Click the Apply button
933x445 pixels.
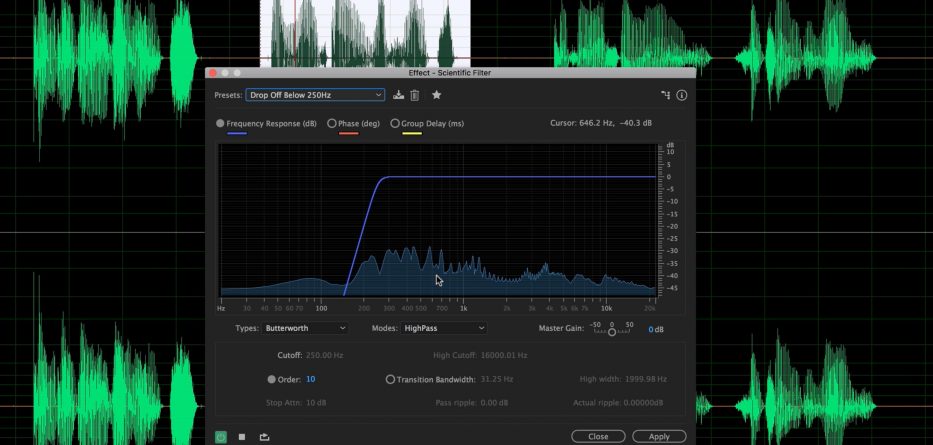click(659, 436)
